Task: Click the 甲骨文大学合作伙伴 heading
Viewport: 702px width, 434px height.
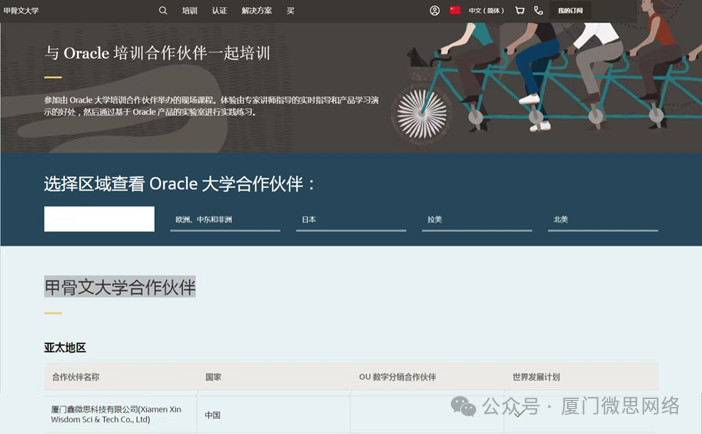Action: (x=120, y=287)
